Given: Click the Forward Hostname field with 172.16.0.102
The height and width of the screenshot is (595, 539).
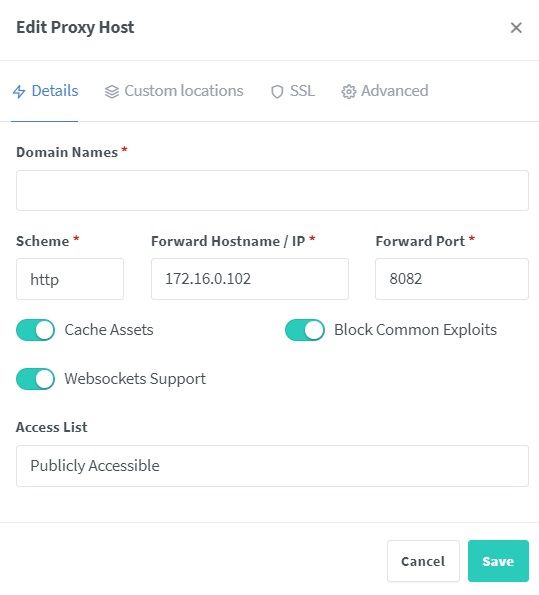Looking at the screenshot, I should pyautogui.click(x=250, y=279).
